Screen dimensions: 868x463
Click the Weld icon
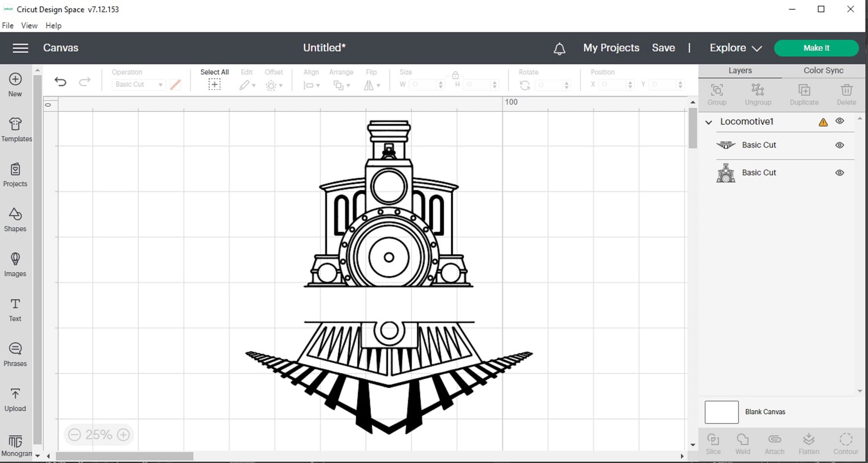[x=743, y=443]
